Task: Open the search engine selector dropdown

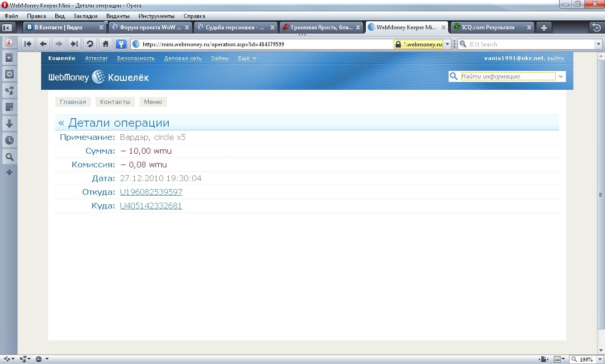Action: 463,44
